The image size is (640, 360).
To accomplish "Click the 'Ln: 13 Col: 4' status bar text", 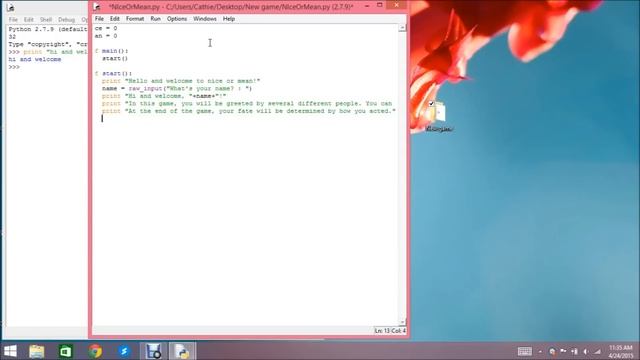I will point(390,331).
